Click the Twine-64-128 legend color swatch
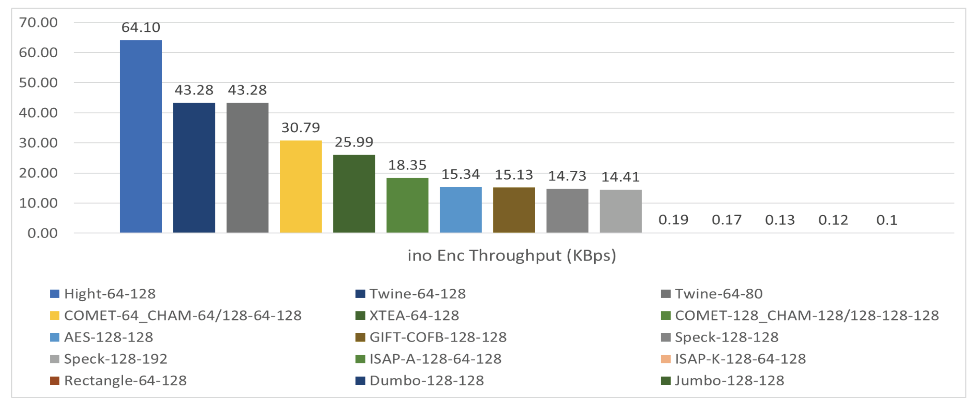Image resolution: width=980 pixels, height=405 pixels. click(360, 294)
